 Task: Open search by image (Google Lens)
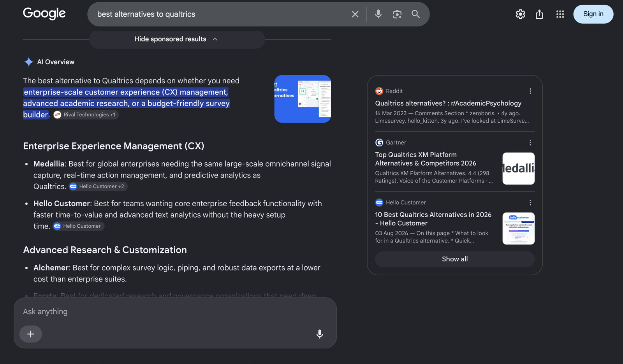click(x=397, y=14)
